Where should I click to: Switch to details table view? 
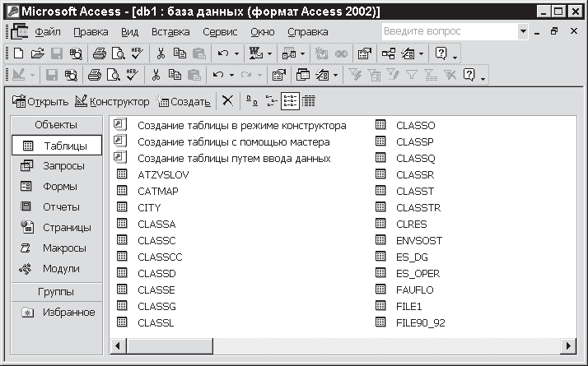309,101
